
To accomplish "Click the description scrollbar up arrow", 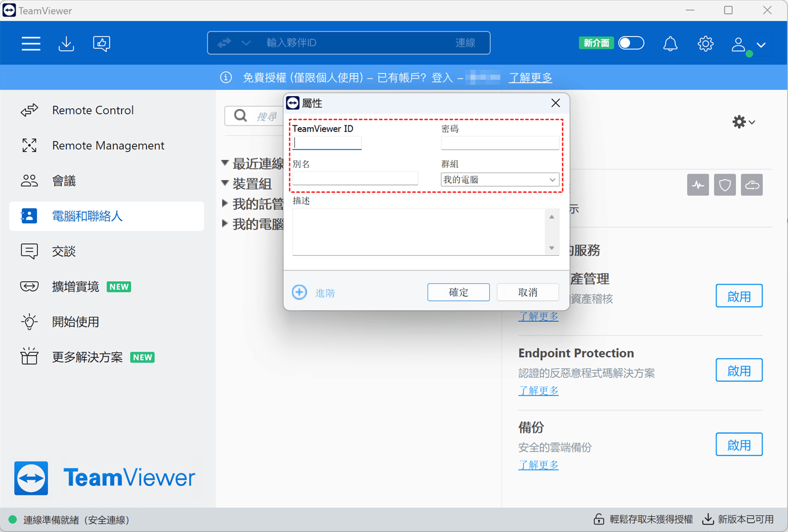I will click(552, 217).
